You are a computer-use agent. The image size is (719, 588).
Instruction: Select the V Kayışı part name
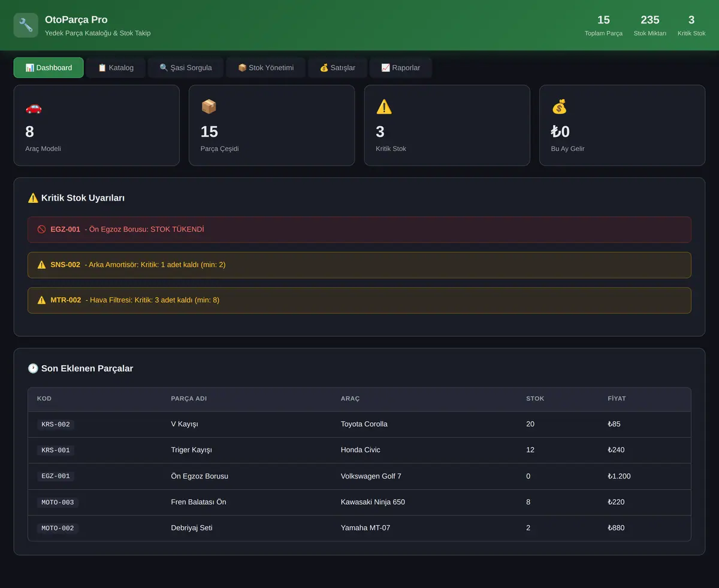[x=185, y=424]
